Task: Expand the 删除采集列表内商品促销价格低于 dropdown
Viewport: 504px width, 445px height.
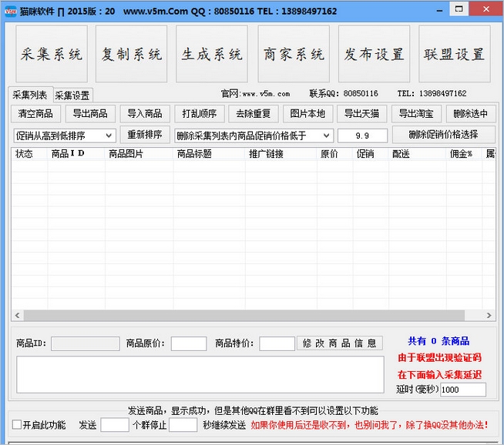Action: [254, 136]
